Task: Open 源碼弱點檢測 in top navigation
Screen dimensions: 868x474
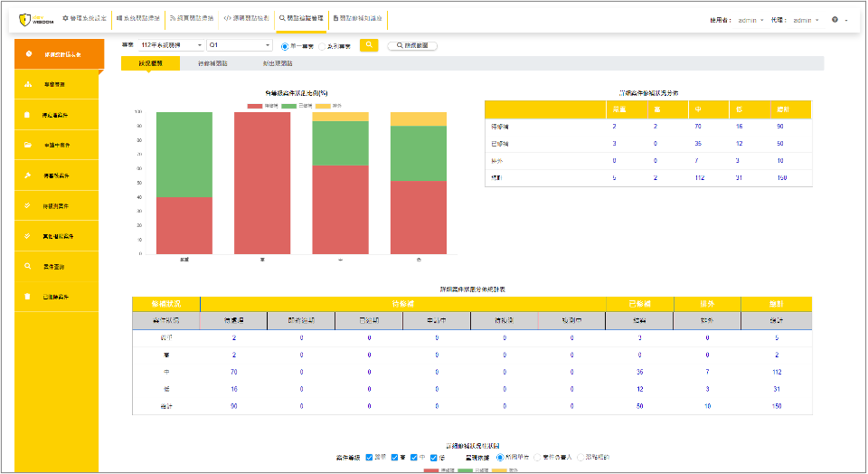Action: pos(246,18)
